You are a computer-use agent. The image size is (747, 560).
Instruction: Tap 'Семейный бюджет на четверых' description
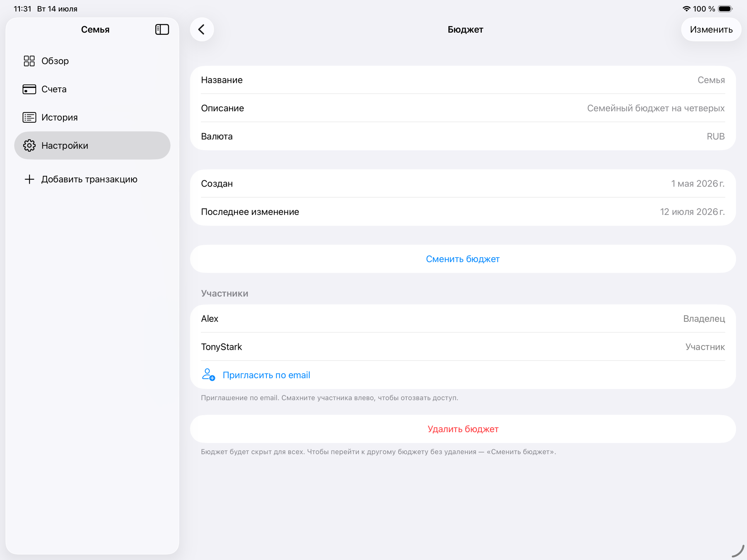656,108
